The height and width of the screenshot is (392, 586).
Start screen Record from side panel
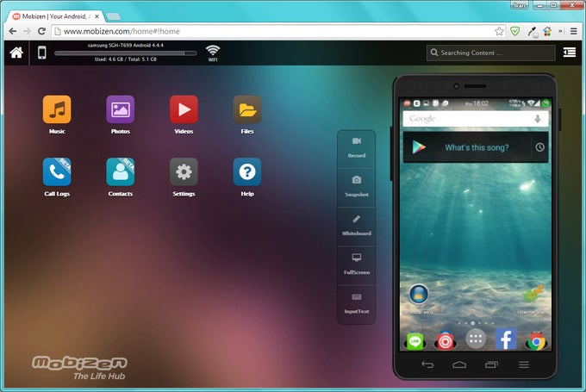pyautogui.click(x=357, y=147)
